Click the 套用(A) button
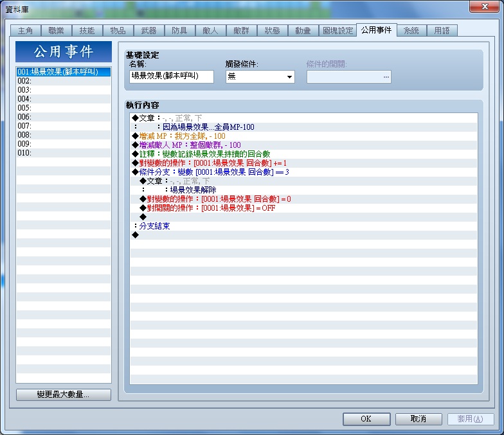 (471, 419)
